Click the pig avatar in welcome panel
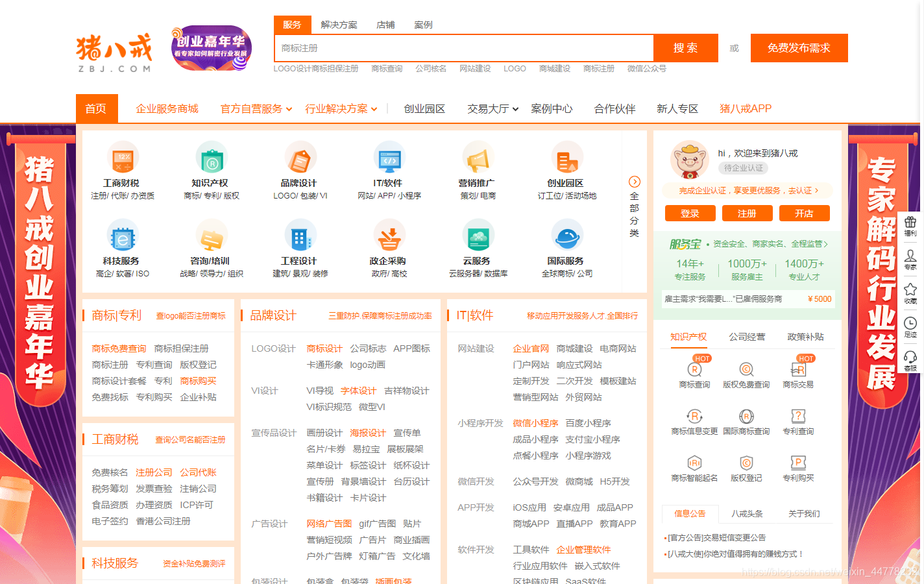 (x=689, y=160)
